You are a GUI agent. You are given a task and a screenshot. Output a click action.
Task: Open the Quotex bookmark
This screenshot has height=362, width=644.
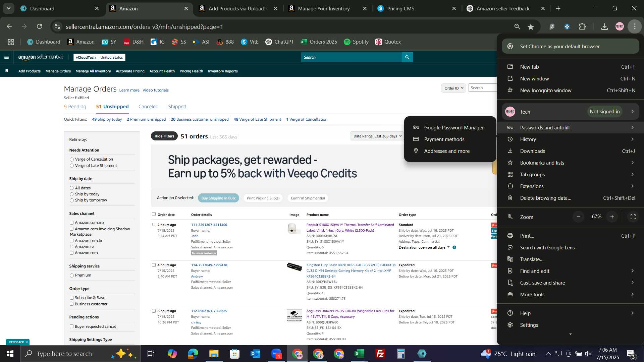pos(388,42)
